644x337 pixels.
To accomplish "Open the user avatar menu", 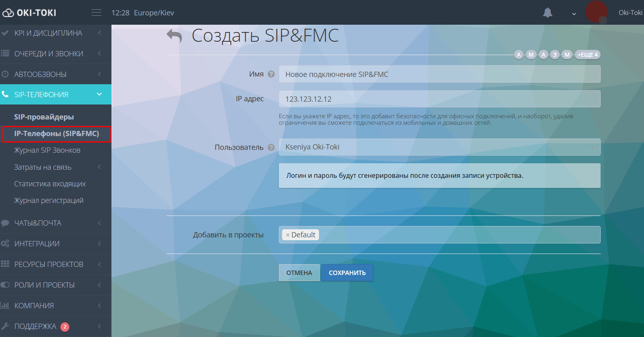I will tap(596, 12).
